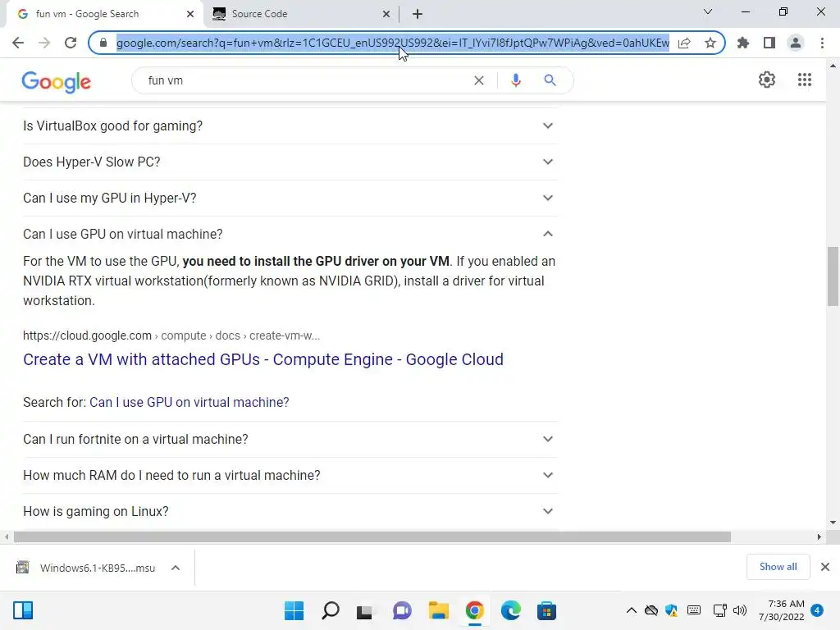Click scroll right arrow of horizontal scrollbar

click(819, 536)
